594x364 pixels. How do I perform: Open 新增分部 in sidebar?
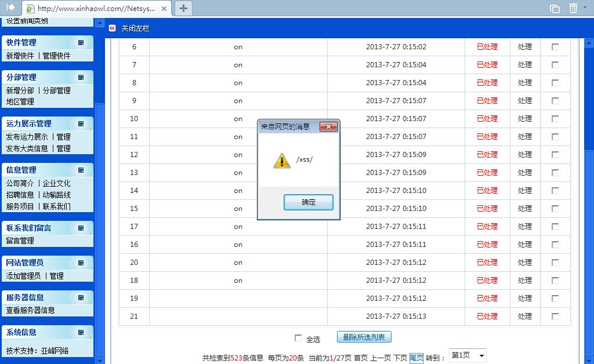point(20,90)
